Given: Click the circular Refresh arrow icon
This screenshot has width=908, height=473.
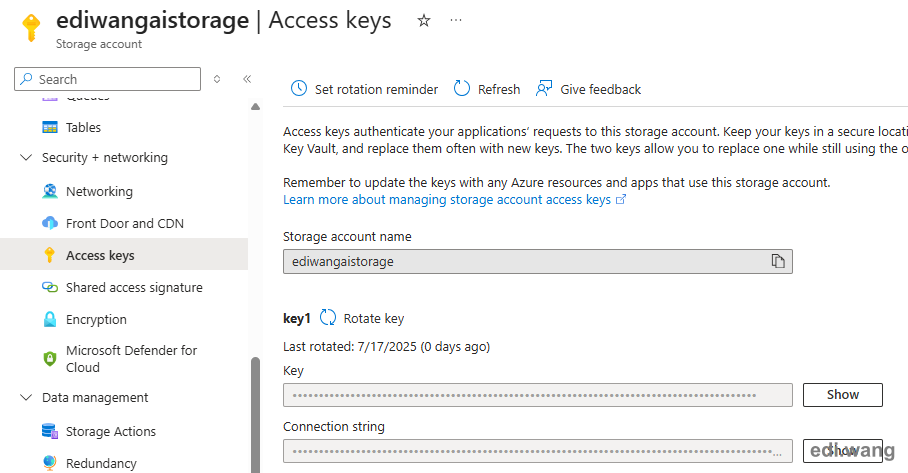Looking at the screenshot, I should click(462, 89).
